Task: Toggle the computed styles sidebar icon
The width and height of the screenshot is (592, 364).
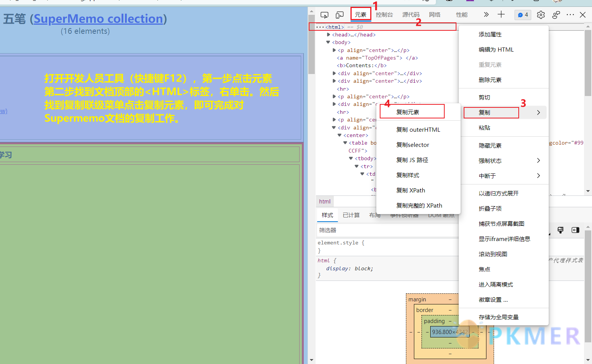Action: pyautogui.click(x=575, y=230)
